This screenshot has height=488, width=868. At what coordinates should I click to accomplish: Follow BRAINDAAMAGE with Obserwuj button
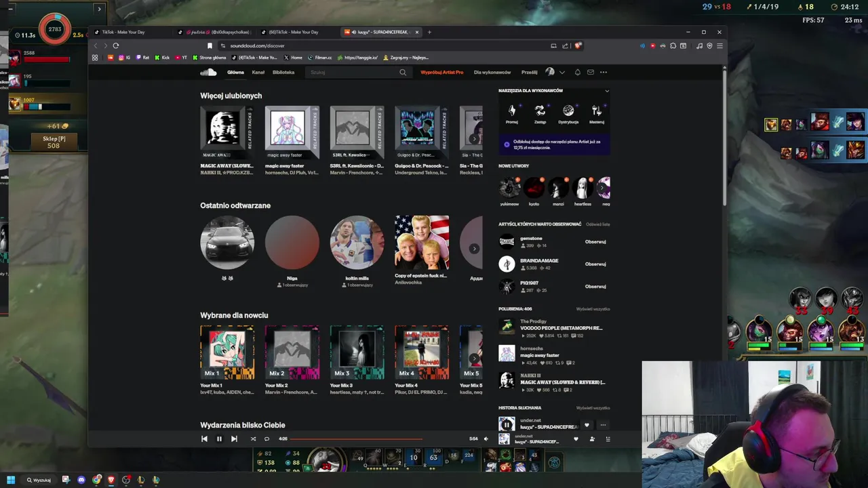point(595,264)
